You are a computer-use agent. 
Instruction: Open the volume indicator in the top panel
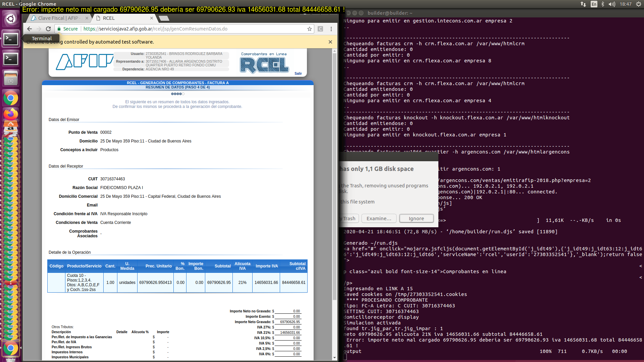coord(612,4)
